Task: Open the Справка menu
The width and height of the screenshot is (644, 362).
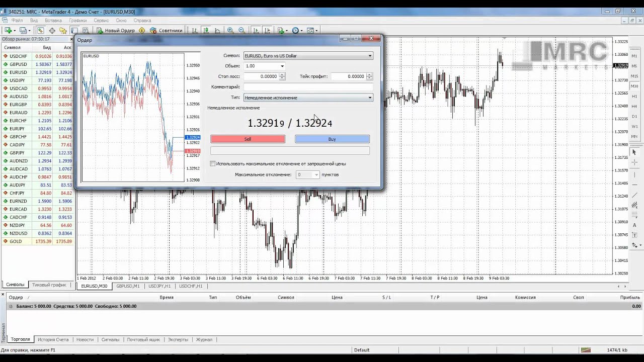Action: click(142, 21)
